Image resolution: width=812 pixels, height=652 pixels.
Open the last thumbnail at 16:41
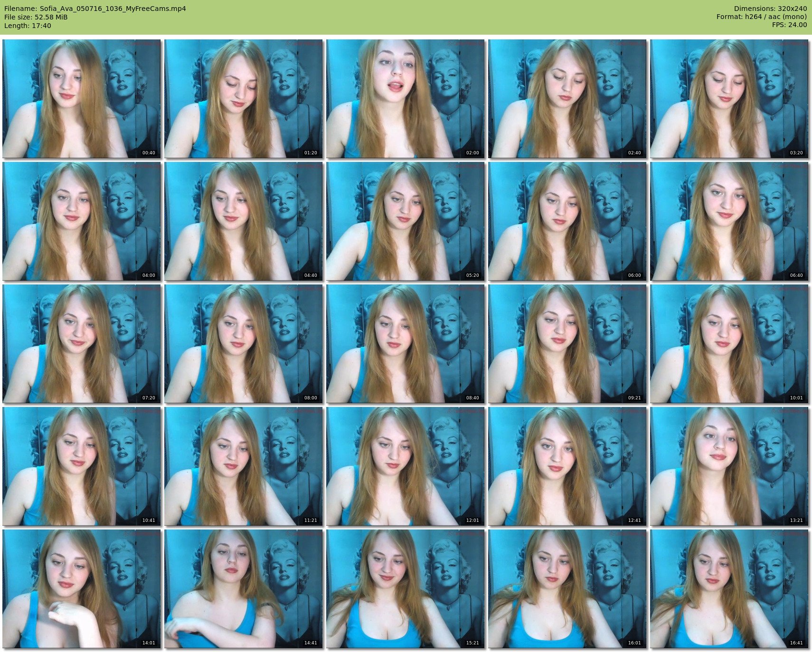pyautogui.click(x=729, y=588)
